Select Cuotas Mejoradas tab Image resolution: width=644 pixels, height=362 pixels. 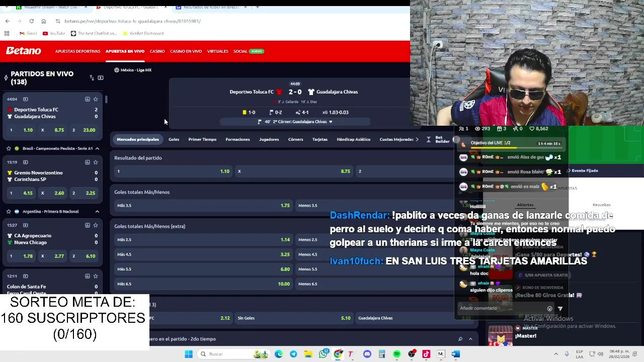tap(396, 139)
